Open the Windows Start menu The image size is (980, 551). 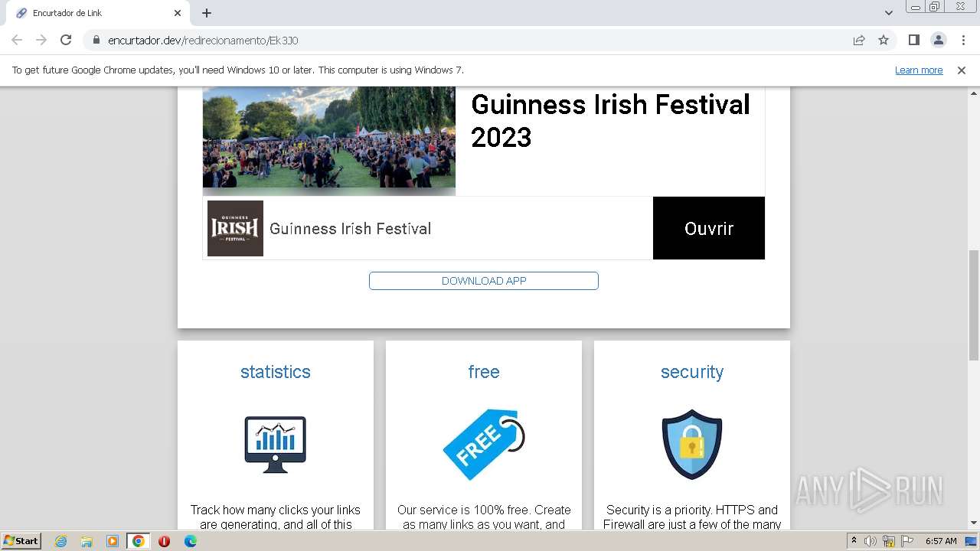tap(21, 541)
